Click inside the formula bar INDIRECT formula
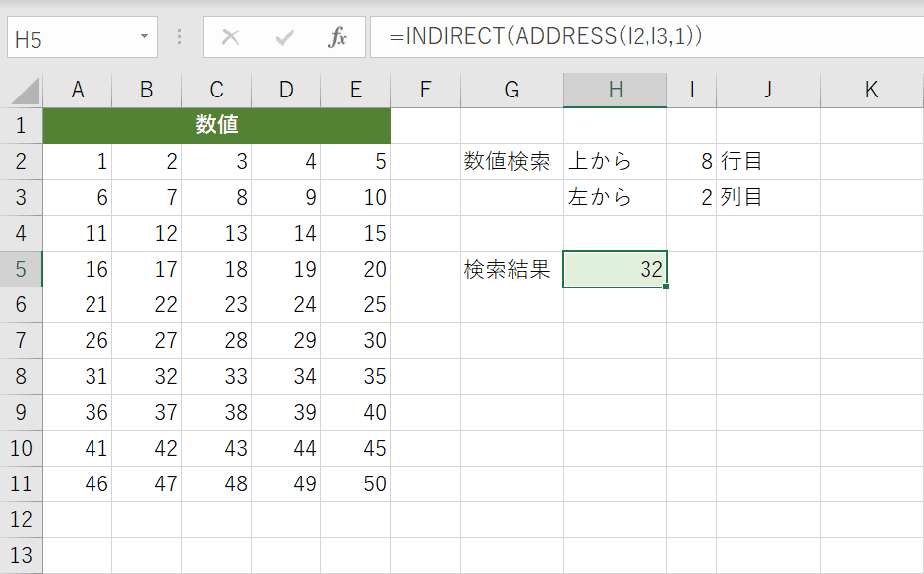924x574 pixels. pyautogui.click(x=546, y=37)
